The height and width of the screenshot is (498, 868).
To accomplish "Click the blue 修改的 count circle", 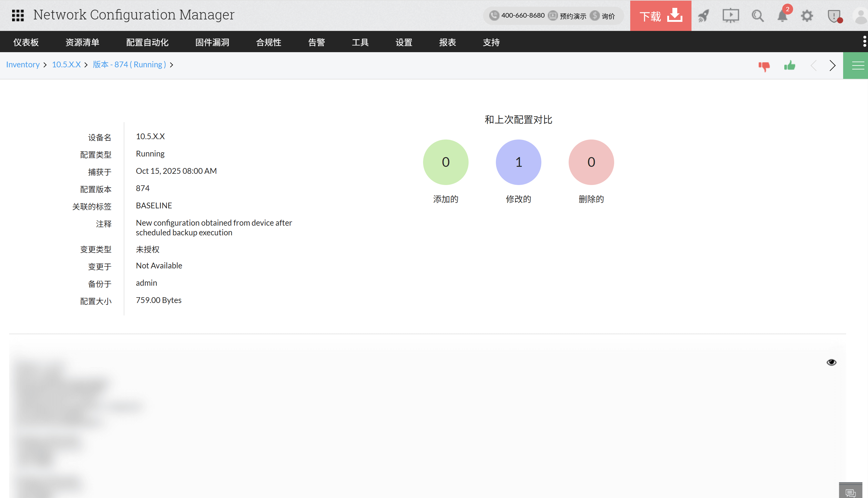I will [x=518, y=162].
